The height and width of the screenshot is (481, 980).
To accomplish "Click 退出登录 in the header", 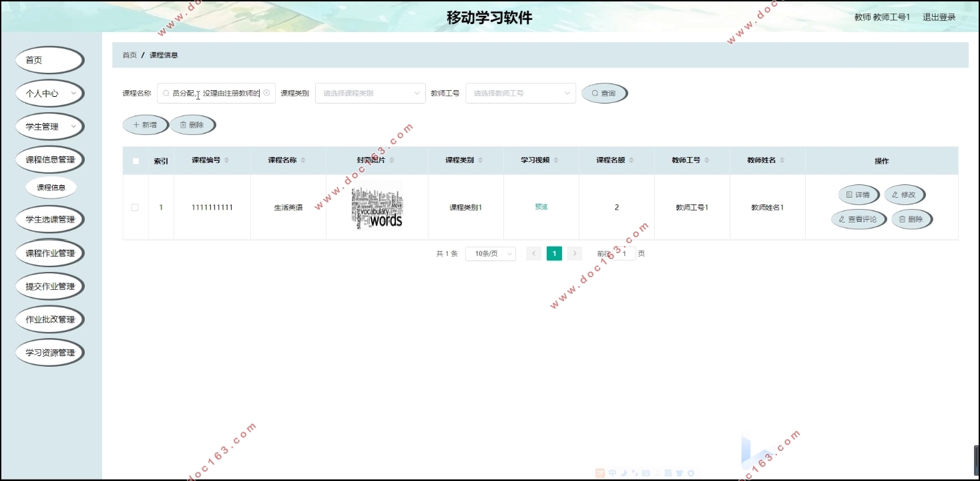I will pyautogui.click(x=939, y=17).
